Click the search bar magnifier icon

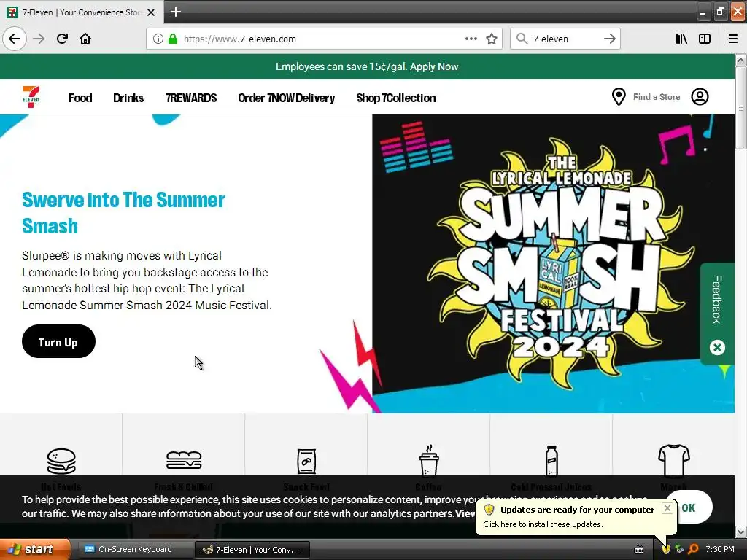pyautogui.click(x=522, y=39)
